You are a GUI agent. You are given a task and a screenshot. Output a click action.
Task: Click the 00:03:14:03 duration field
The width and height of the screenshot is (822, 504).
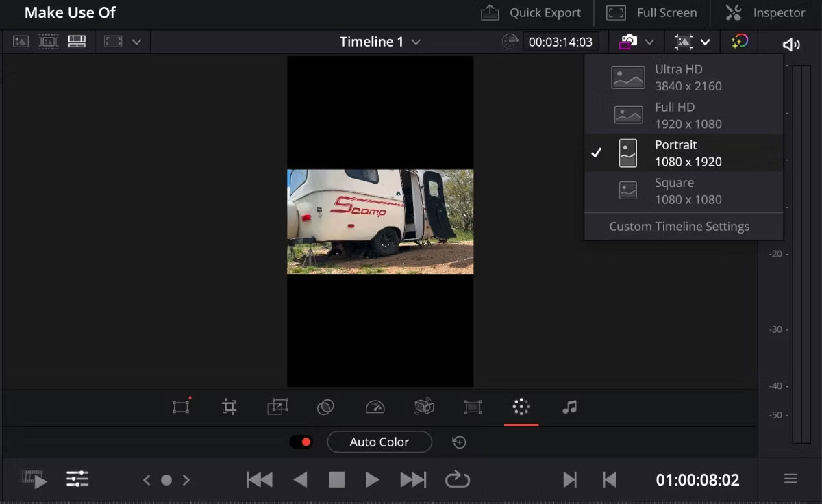coord(560,42)
